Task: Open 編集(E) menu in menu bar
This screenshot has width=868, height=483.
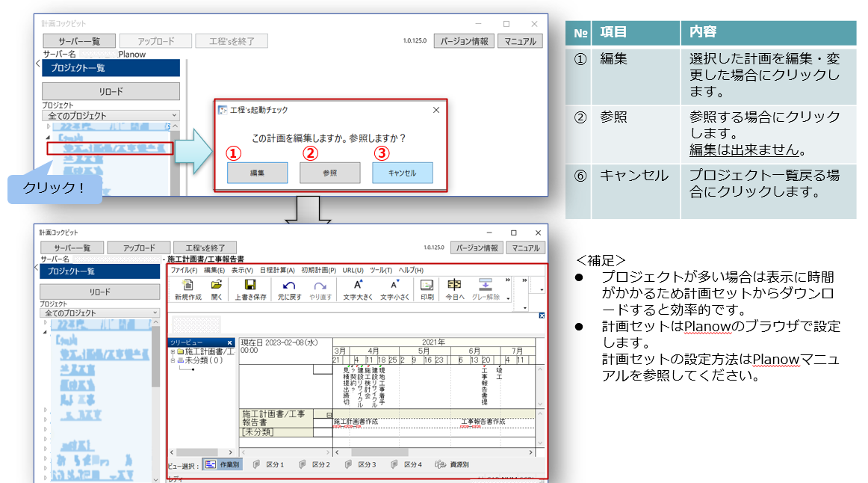Action: (x=214, y=271)
